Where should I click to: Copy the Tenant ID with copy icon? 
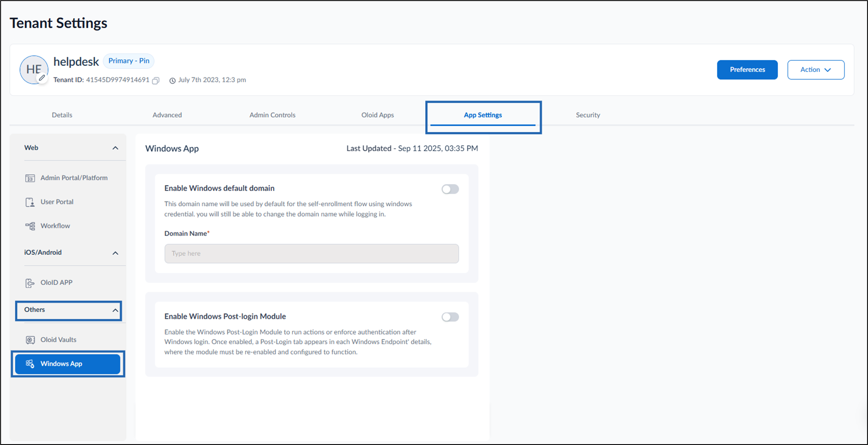coord(156,81)
